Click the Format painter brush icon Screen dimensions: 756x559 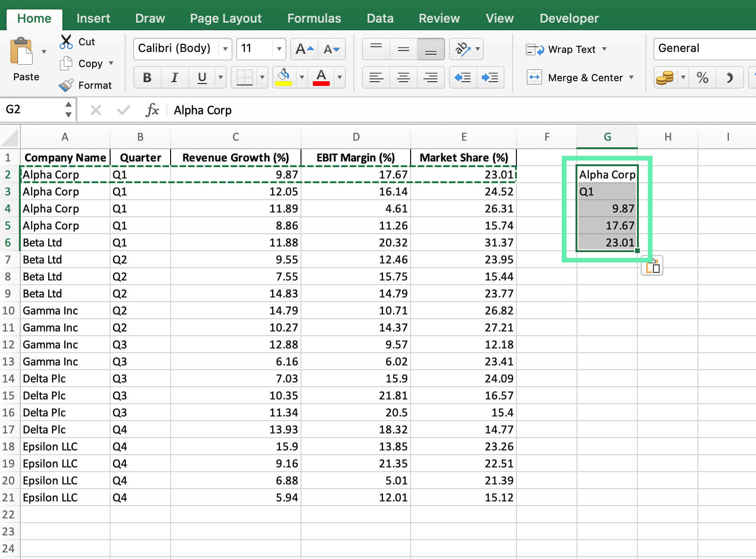click(x=66, y=85)
